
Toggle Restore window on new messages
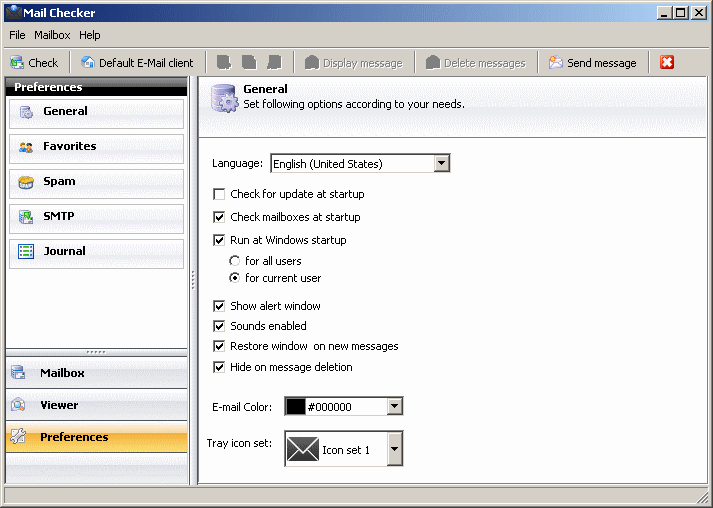point(219,346)
